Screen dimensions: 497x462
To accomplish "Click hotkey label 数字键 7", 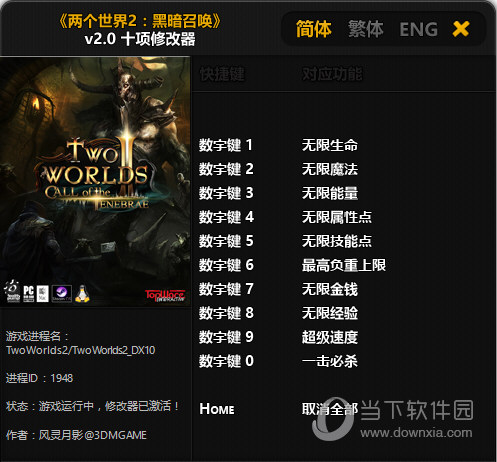I will coord(226,289).
